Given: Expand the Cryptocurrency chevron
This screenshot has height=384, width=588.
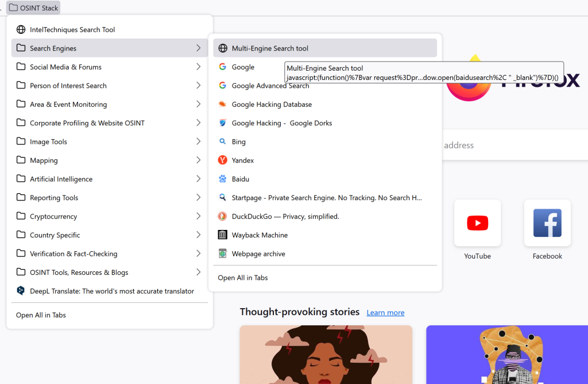Looking at the screenshot, I should [x=198, y=216].
